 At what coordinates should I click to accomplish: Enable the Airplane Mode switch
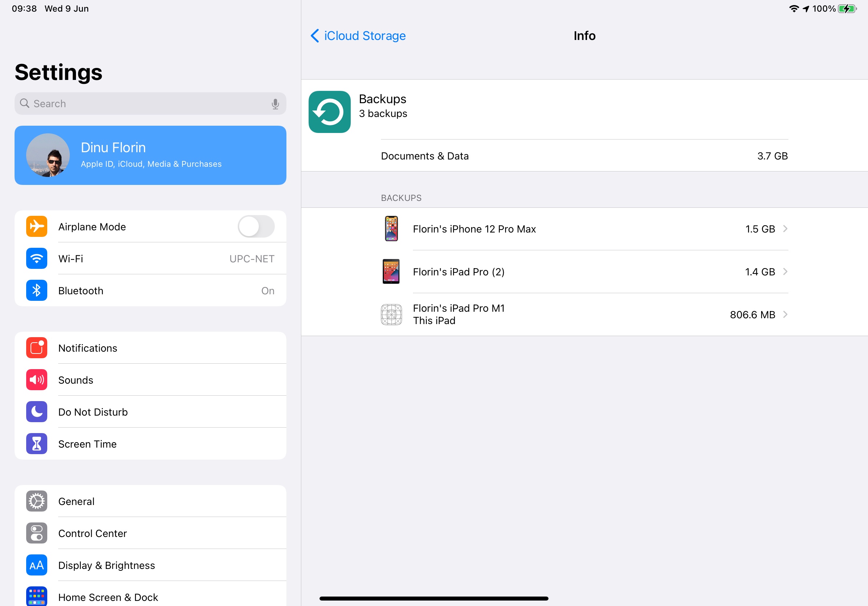pos(256,226)
